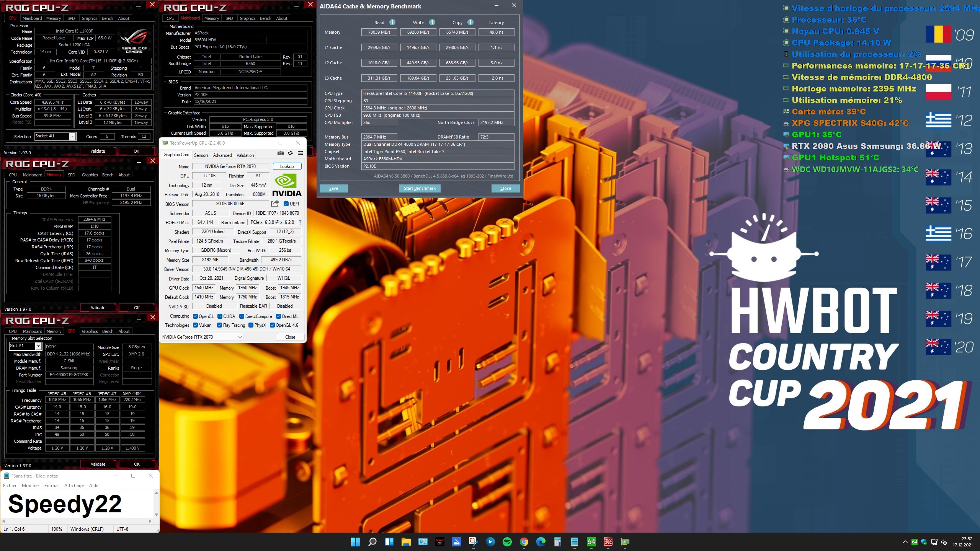Open File Explorer from the taskbar
The image size is (980, 551).
point(406,542)
